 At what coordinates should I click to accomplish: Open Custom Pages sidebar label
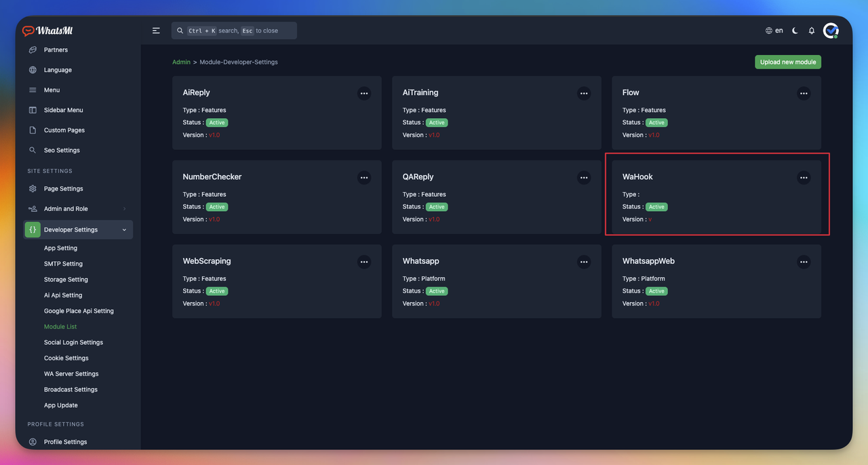64,130
